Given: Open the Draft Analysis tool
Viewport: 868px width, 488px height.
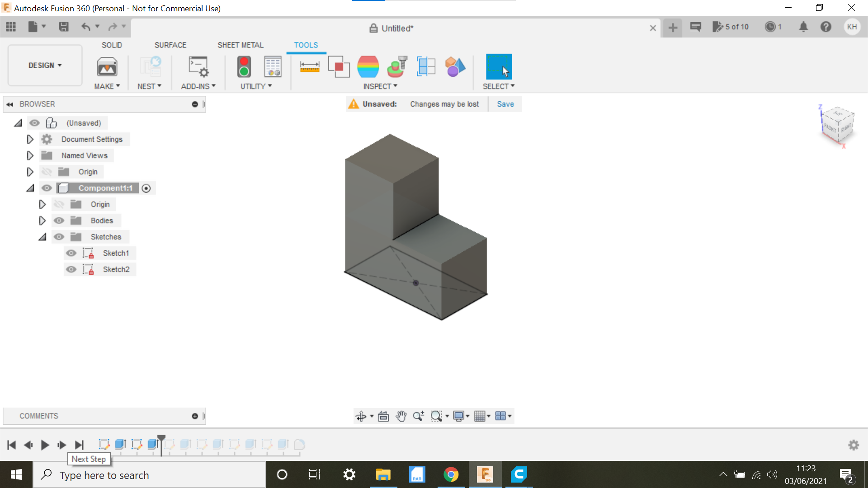Looking at the screenshot, I should (x=396, y=66).
